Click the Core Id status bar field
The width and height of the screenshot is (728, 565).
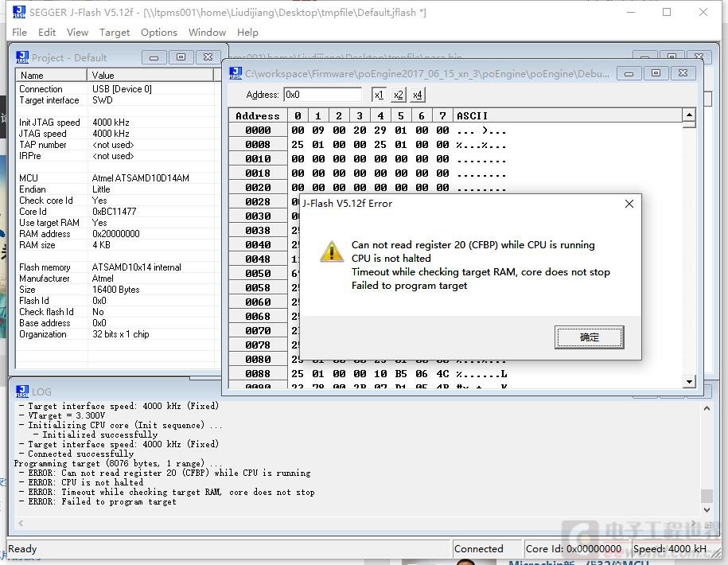coord(577,549)
